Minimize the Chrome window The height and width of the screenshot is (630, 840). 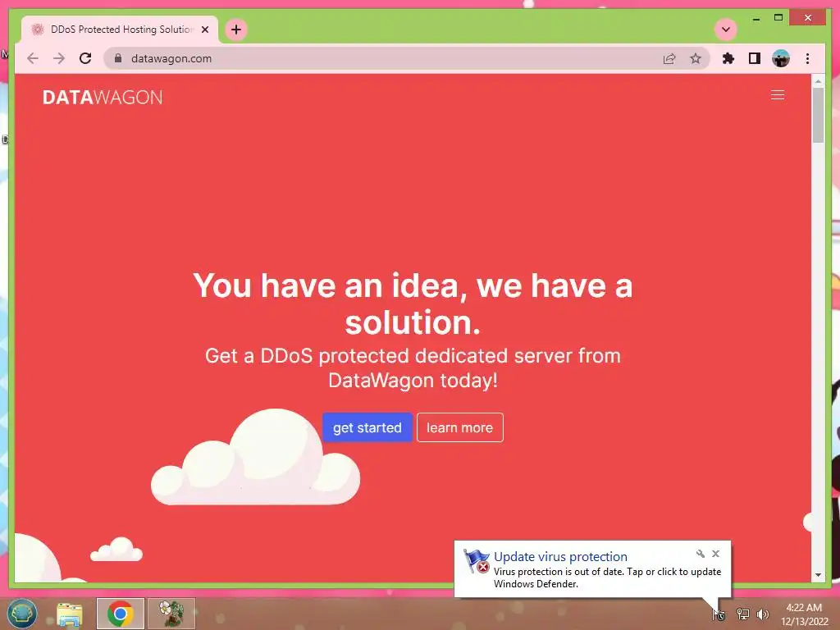pos(756,18)
